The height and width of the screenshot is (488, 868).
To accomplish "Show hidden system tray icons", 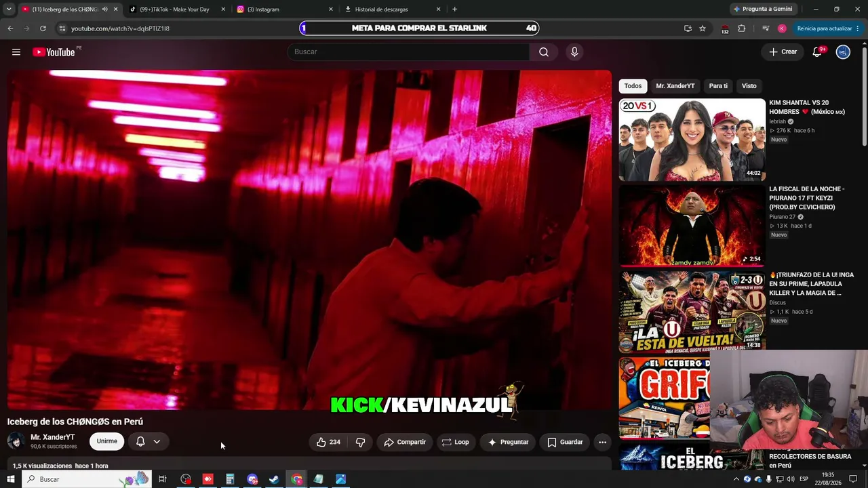I will [x=736, y=479].
